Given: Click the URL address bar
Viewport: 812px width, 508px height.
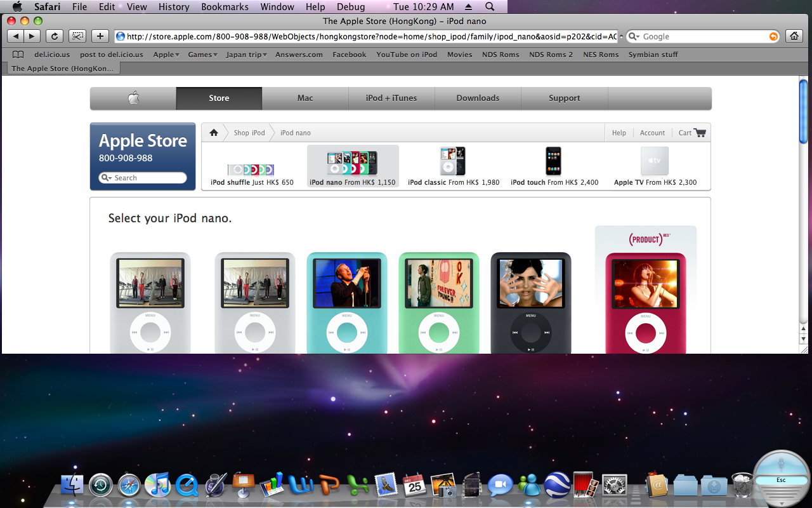Looking at the screenshot, I should (367, 37).
